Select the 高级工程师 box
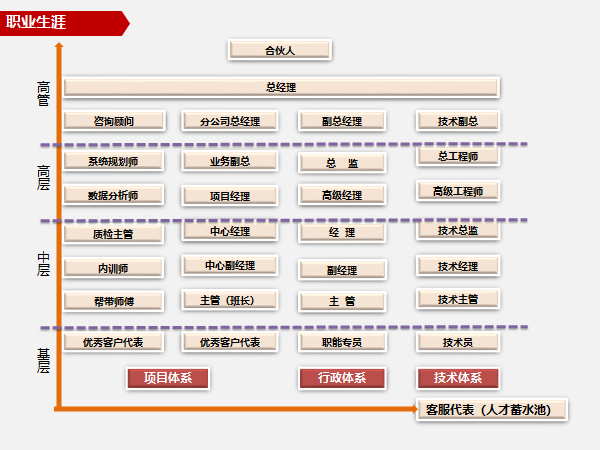Image resolution: width=600 pixels, height=450 pixels. pos(458,191)
